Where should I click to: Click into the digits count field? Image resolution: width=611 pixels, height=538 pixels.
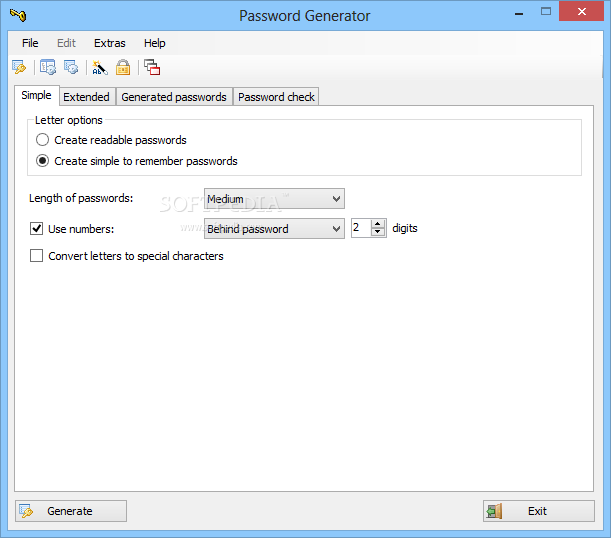point(361,228)
